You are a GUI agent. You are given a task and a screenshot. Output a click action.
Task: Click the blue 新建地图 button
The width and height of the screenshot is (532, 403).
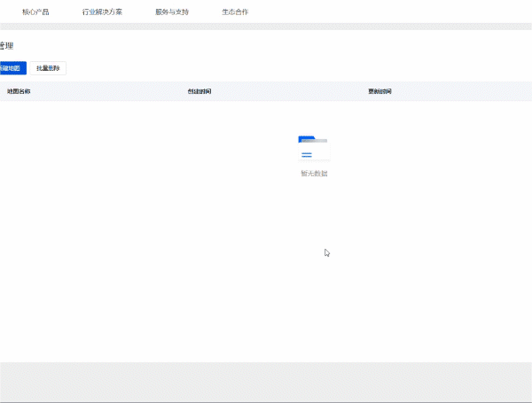pyautogui.click(x=13, y=68)
